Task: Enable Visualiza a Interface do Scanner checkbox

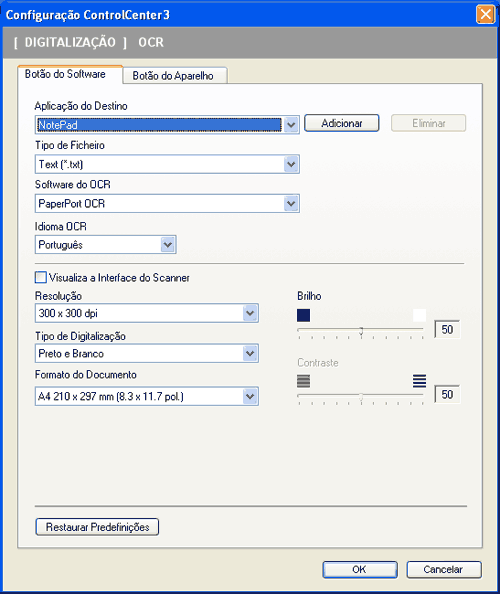Action: coord(41,277)
